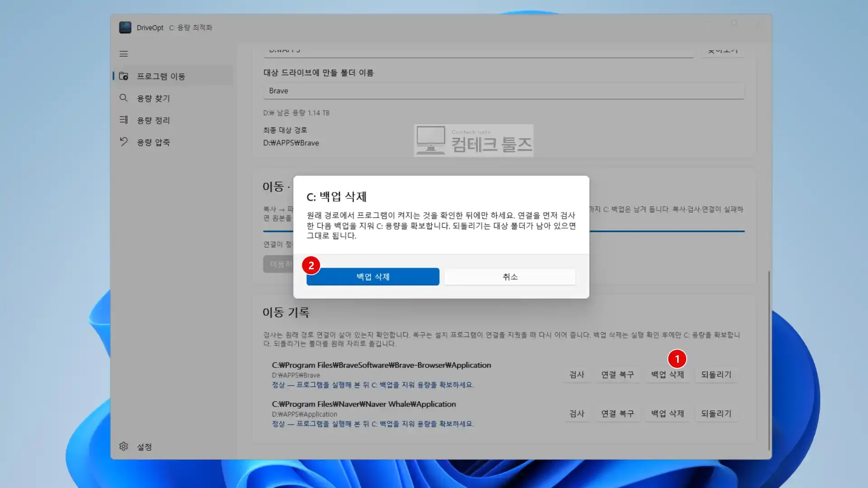
Task: Toggle the hamburger navigation menu
Action: click(123, 54)
